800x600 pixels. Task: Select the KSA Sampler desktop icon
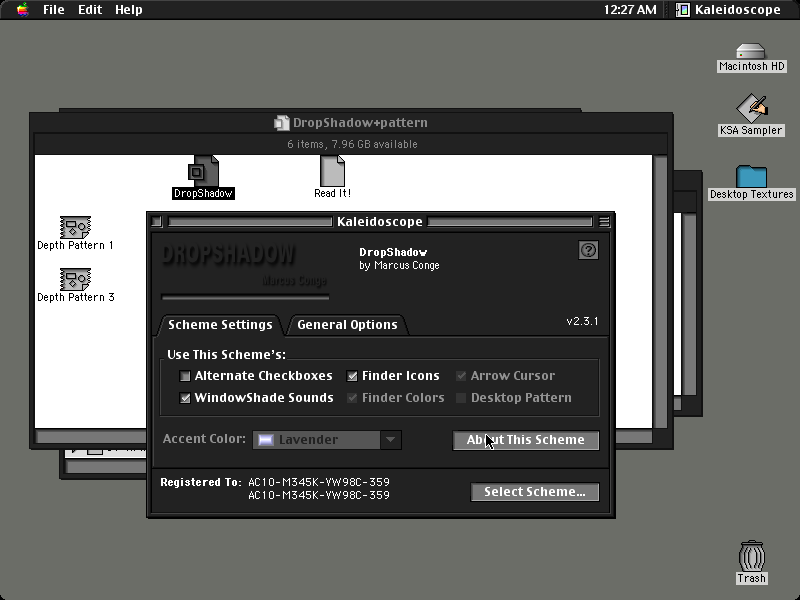(751, 115)
